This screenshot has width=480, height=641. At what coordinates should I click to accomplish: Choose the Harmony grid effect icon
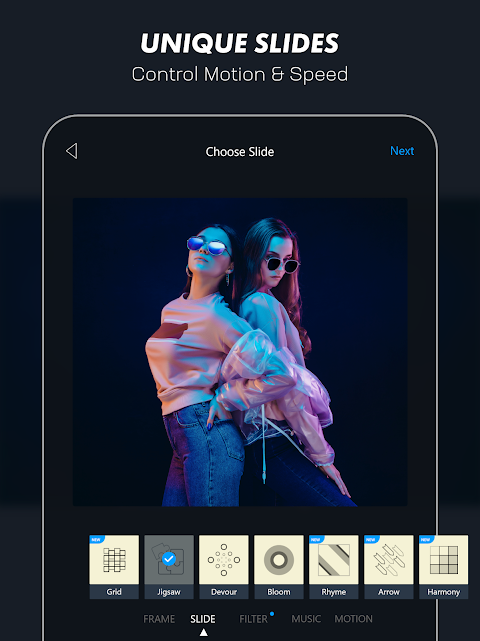(444, 560)
